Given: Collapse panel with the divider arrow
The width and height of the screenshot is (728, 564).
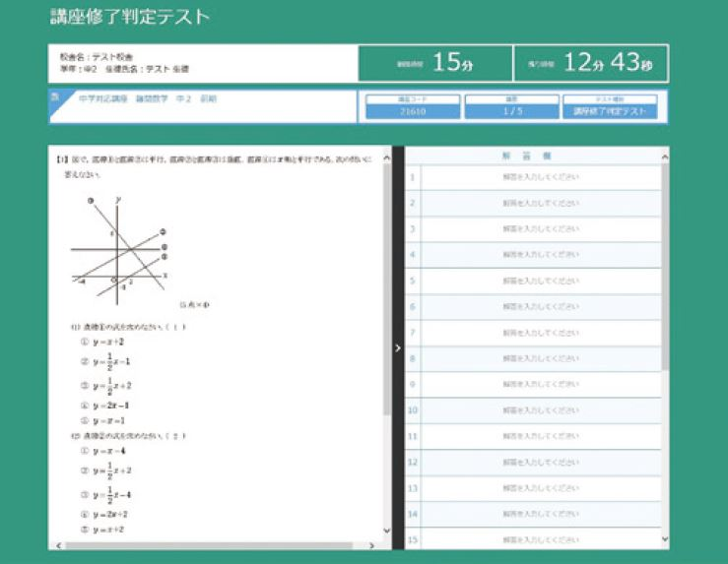Looking at the screenshot, I should coord(398,347).
